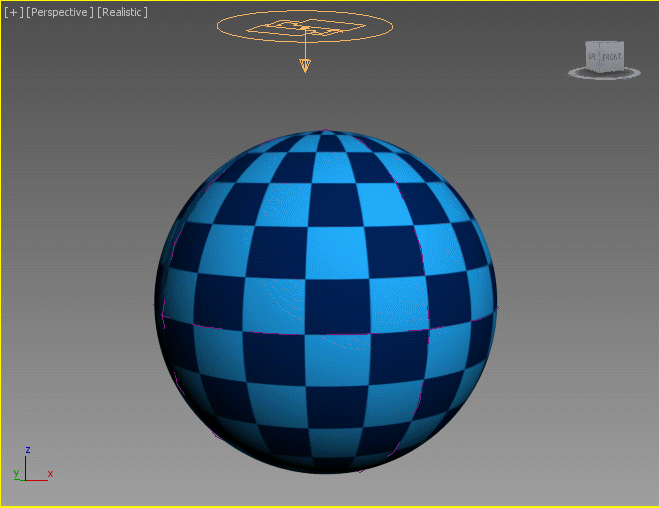
Task: Click the green Y axis label of tripod
Action: (x=16, y=471)
